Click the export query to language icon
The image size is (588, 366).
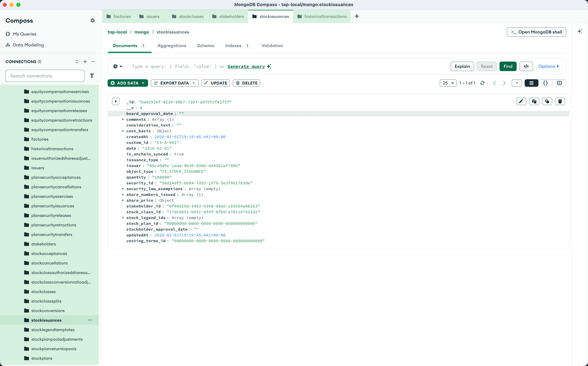(526, 66)
